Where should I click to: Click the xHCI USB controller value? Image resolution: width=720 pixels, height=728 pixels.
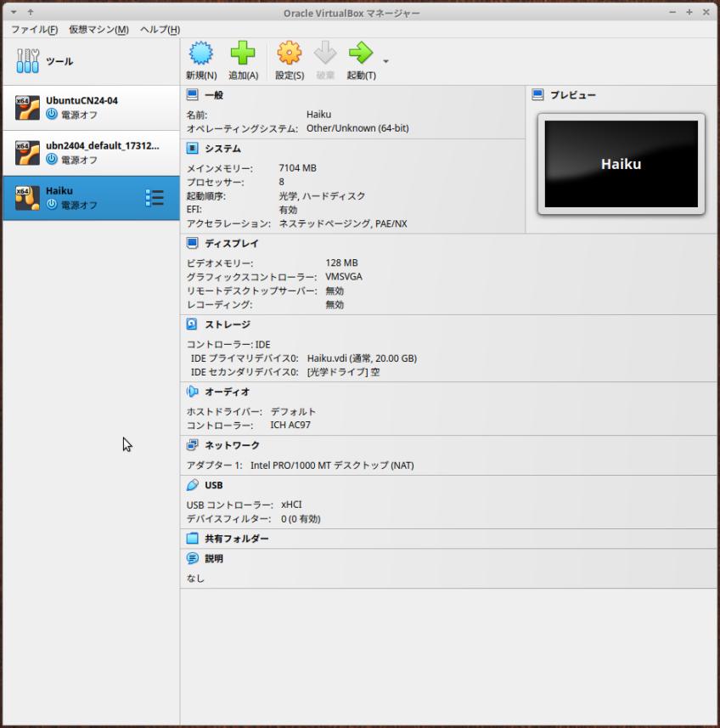[x=291, y=505]
